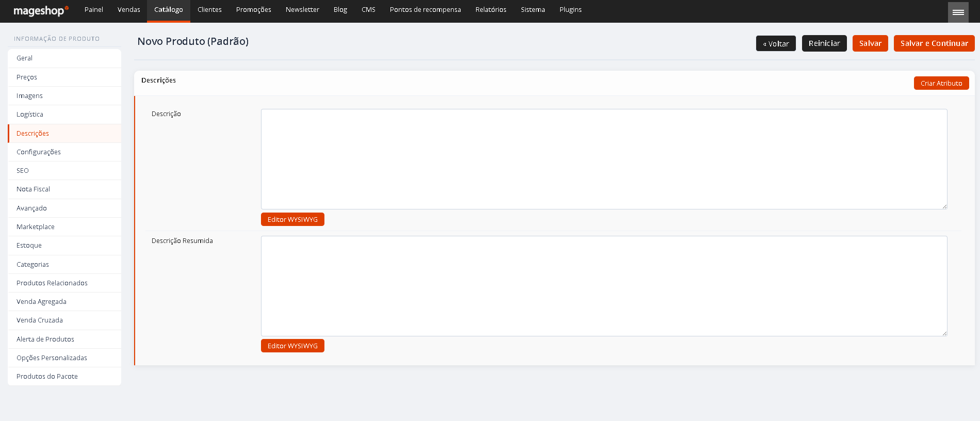Open the Relatórios menu

[491, 10]
